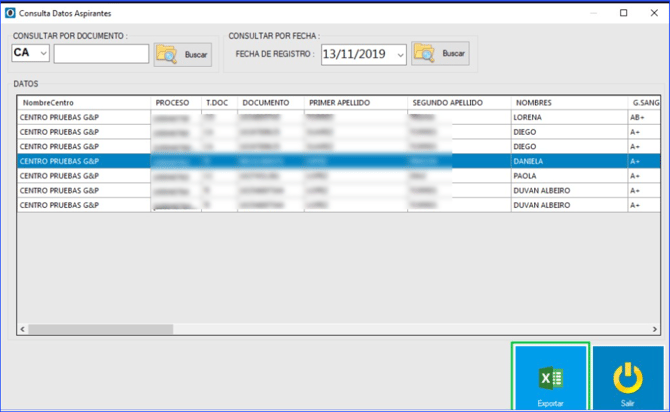Maximize the Consulta Datos Aspirantes window

623,13
